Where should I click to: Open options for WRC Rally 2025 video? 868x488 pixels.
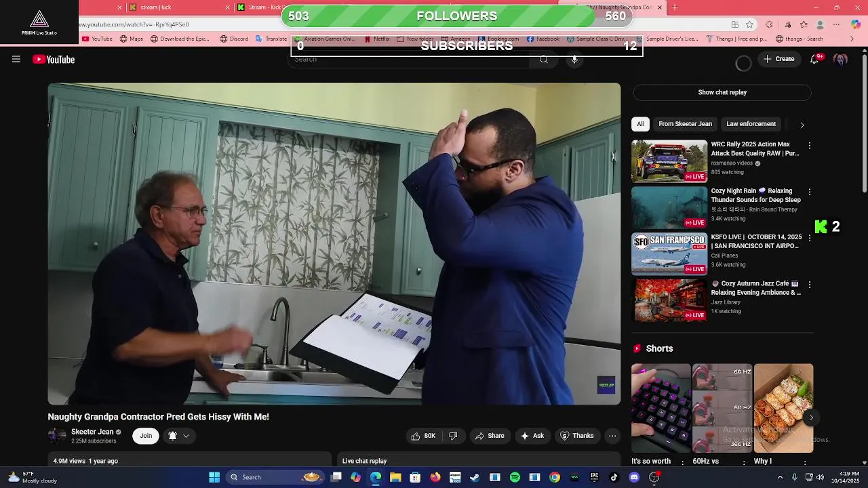click(809, 146)
